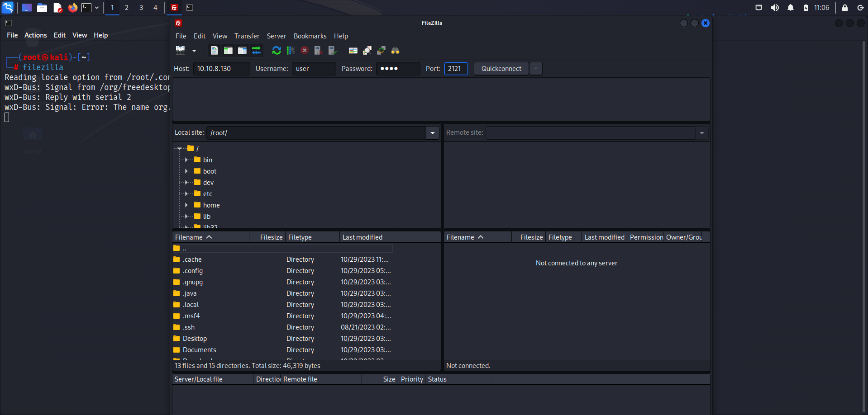Launch Firefox from the top panel

click(72, 8)
